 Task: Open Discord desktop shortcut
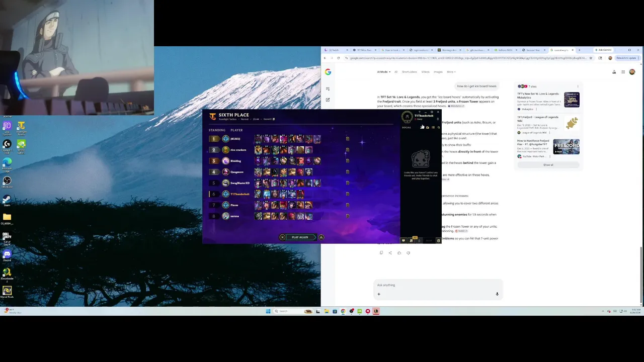click(7, 256)
